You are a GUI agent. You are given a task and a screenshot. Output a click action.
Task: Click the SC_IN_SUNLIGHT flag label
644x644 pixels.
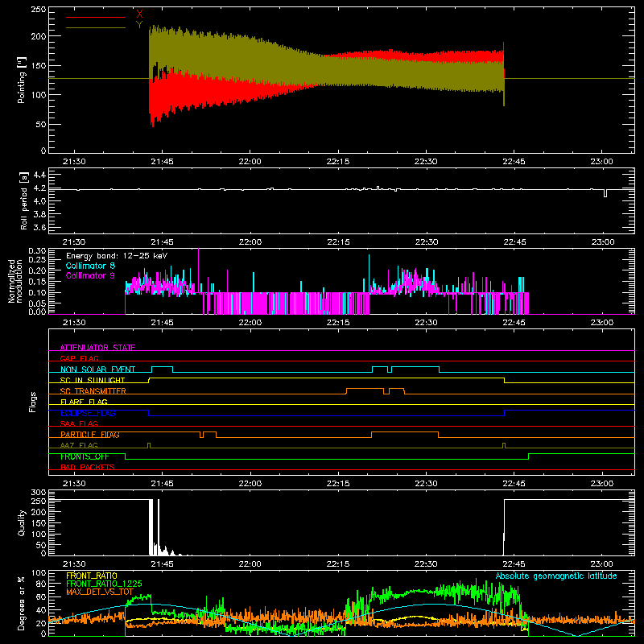tap(93, 380)
